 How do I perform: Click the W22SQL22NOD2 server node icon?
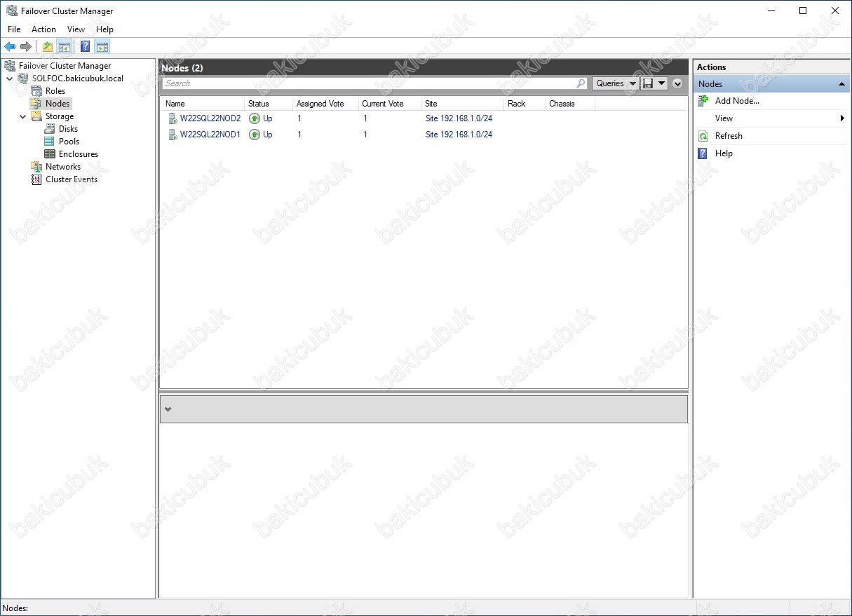[x=173, y=118]
